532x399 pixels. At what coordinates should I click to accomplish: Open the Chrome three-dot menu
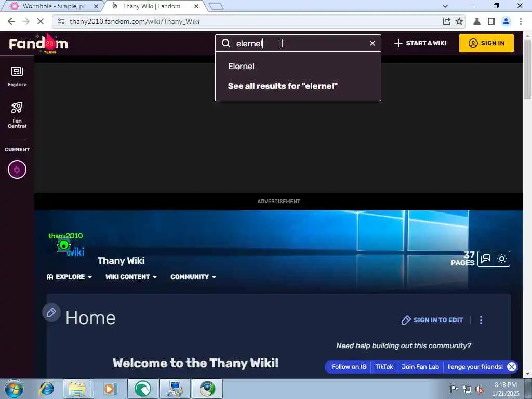pyautogui.click(x=521, y=21)
